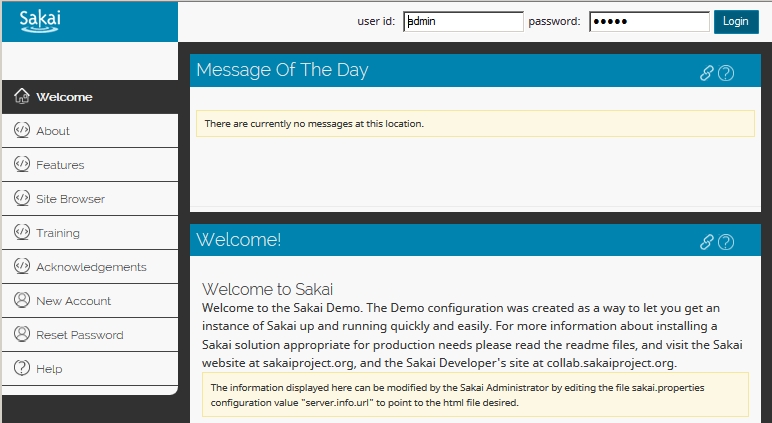Open help for the Welcome! panel

click(727, 241)
